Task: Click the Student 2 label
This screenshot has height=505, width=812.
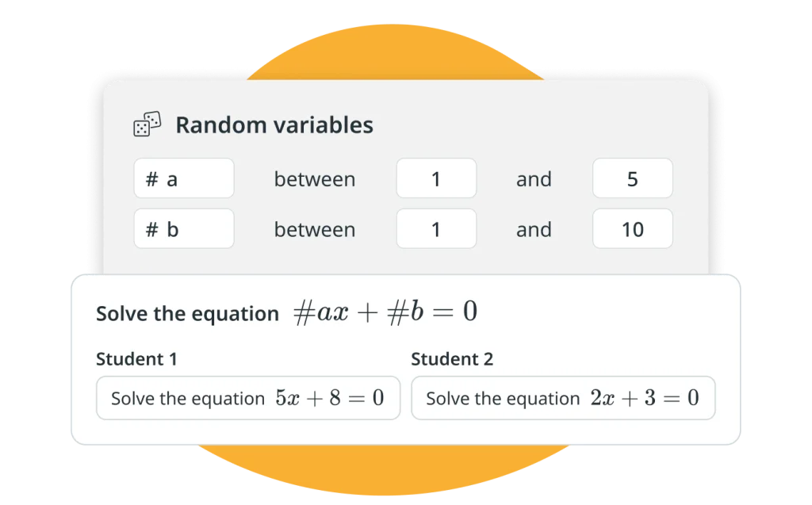Action: (452, 359)
